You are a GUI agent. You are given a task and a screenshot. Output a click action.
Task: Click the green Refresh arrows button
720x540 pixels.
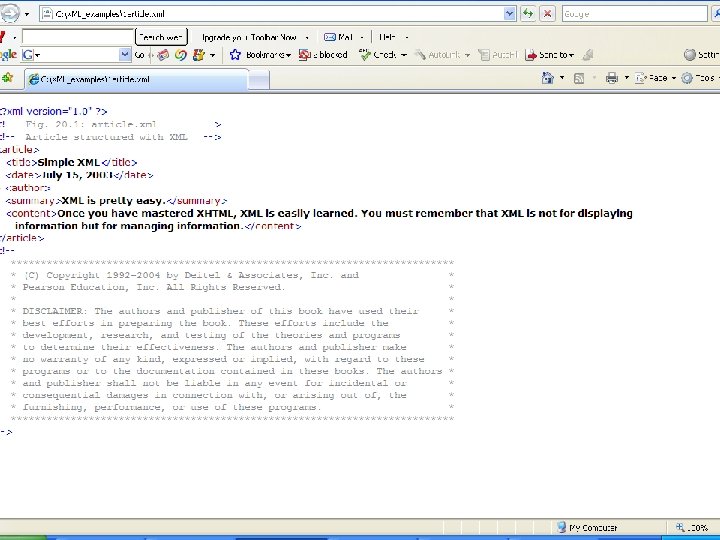click(x=528, y=14)
